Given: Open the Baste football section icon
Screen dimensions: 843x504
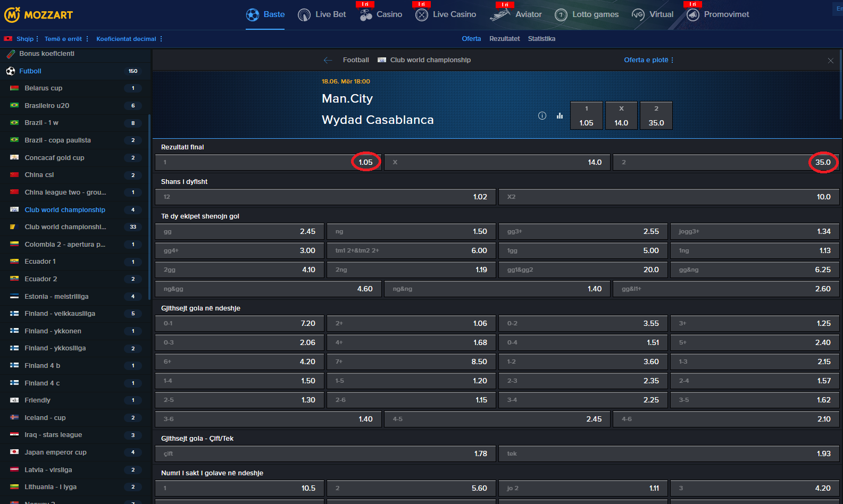Looking at the screenshot, I should pos(252,15).
